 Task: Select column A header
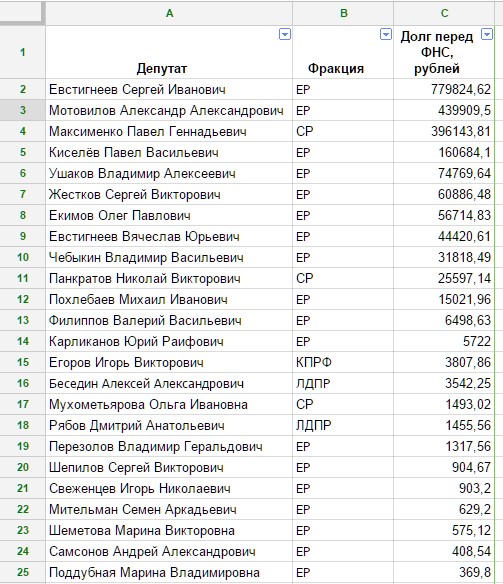169,13
